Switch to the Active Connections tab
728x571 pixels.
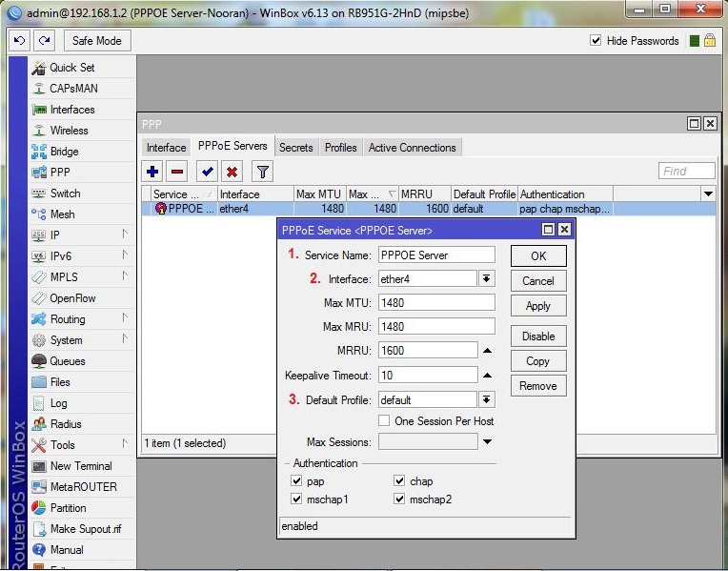tap(413, 148)
